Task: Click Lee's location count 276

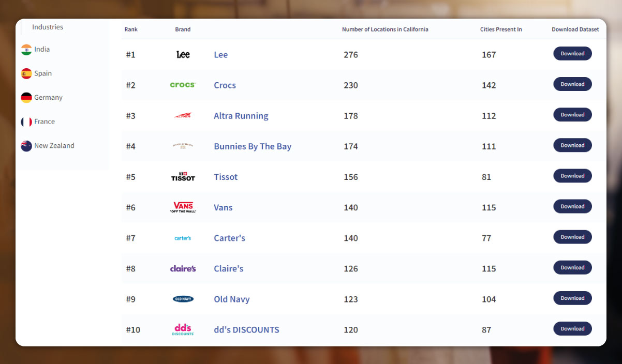Action: click(x=351, y=55)
